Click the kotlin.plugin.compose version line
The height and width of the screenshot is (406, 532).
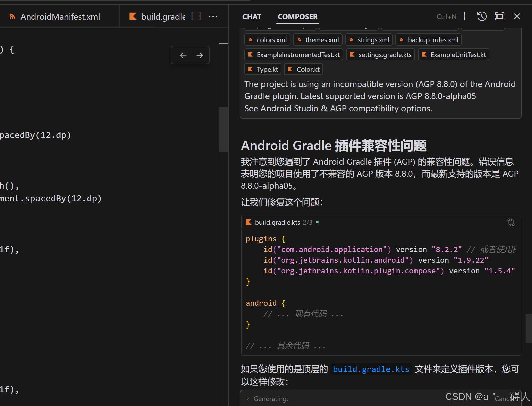click(389, 271)
